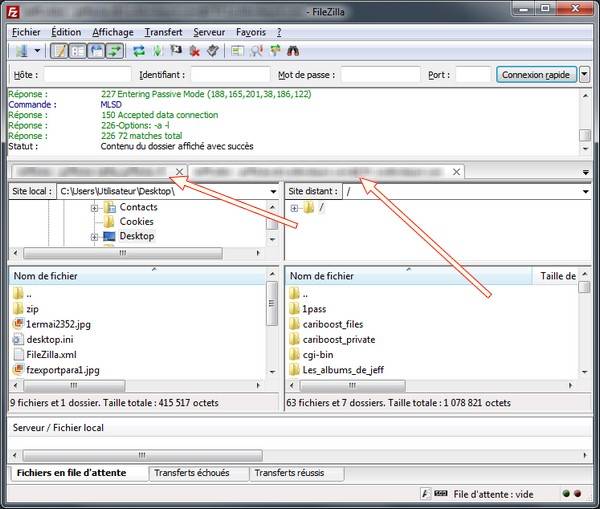Click the Connexion rapide button

click(536, 75)
